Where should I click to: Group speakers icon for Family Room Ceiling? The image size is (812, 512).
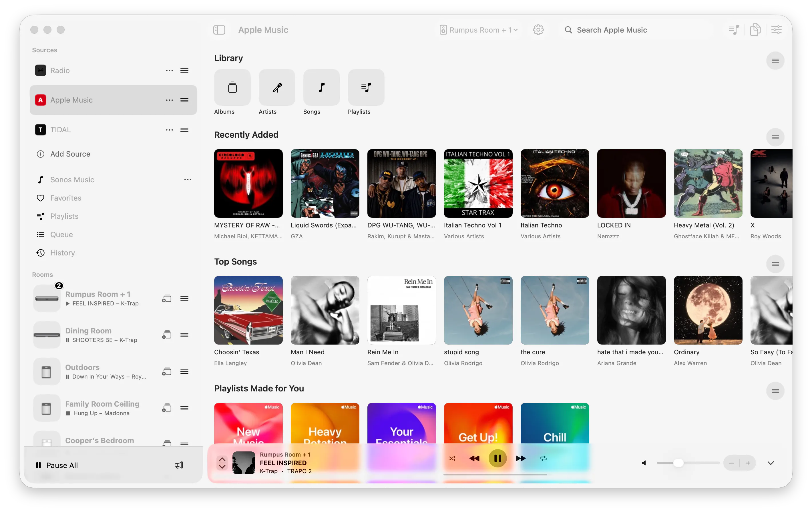(167, 408)
